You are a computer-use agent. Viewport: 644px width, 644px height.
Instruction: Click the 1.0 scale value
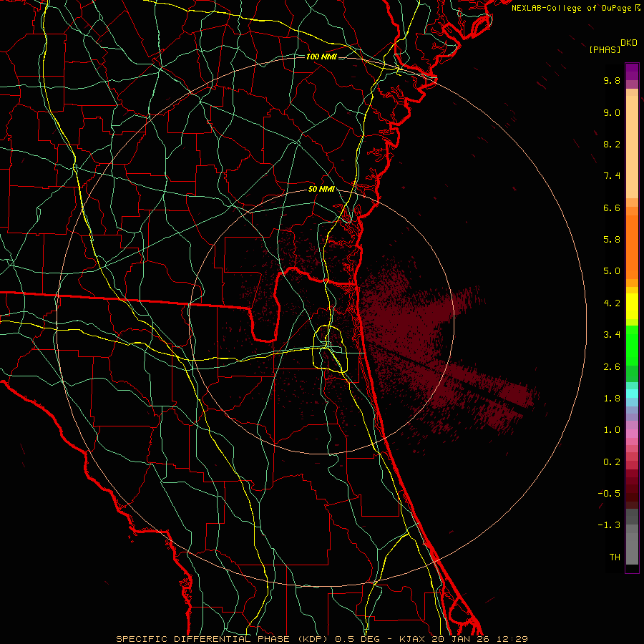click(612, 430)
